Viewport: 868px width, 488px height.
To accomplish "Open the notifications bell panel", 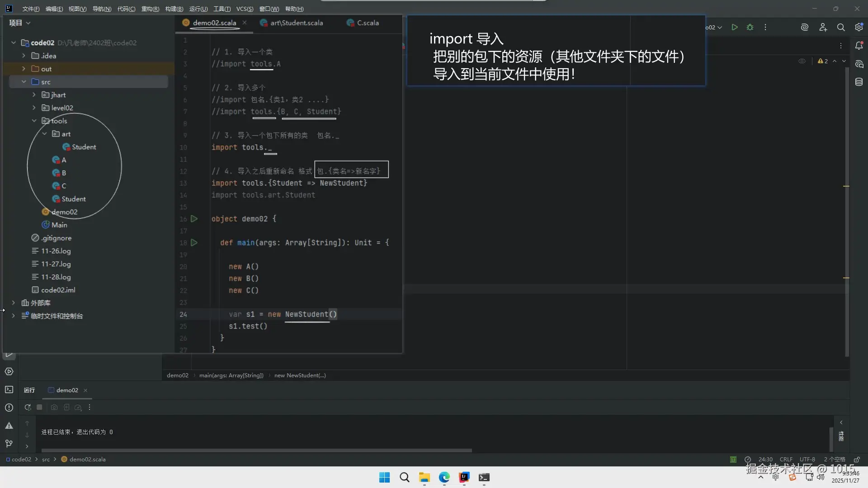I will (859, 46).
